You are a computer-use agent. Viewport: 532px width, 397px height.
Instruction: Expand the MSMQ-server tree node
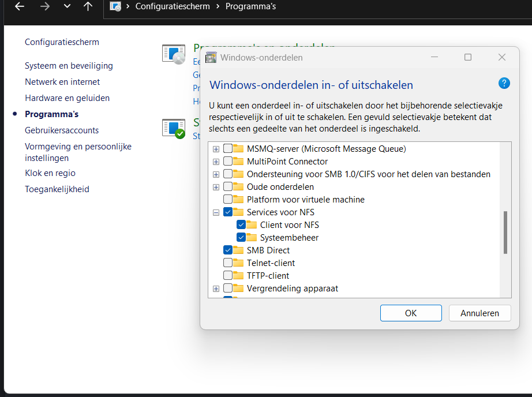216,149
